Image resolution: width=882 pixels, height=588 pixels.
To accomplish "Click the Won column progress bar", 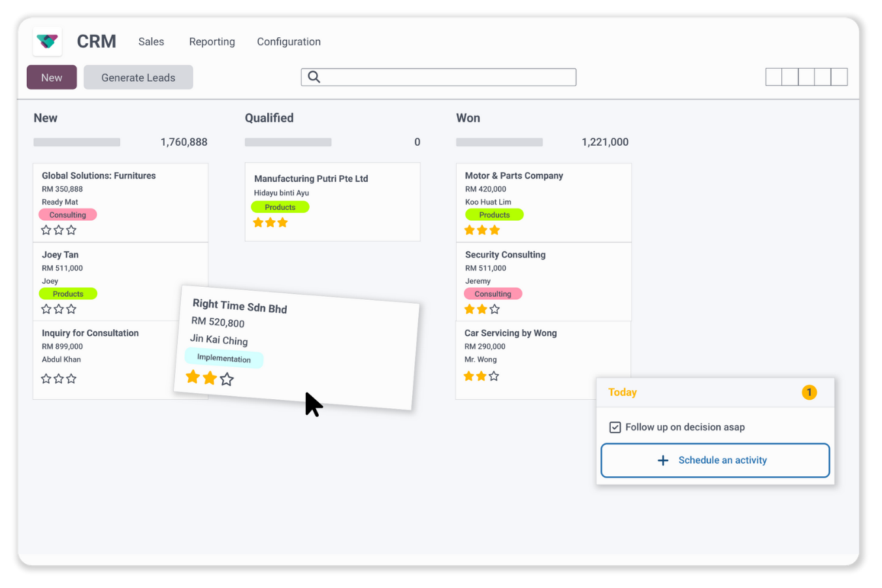I will pyautogui.click(x=499, y=142).
